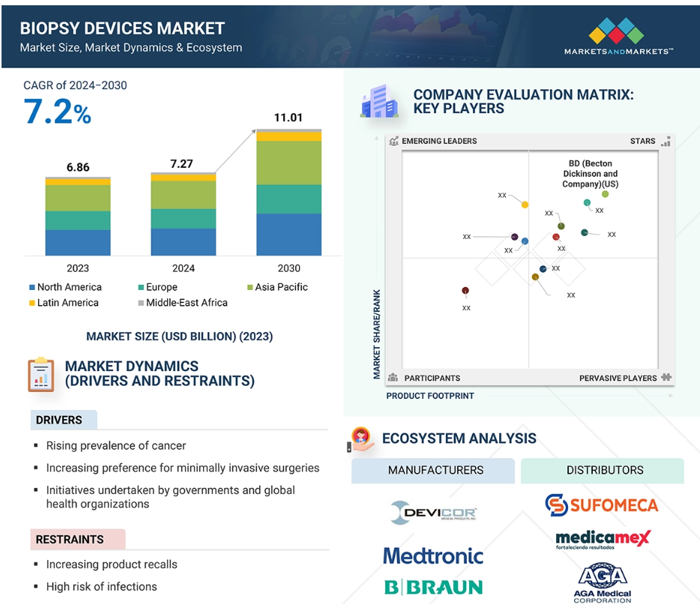Click "Increasing product recalls" restraint
The width and height of the screenshot is (700, 604).
[x=112, y=564]
